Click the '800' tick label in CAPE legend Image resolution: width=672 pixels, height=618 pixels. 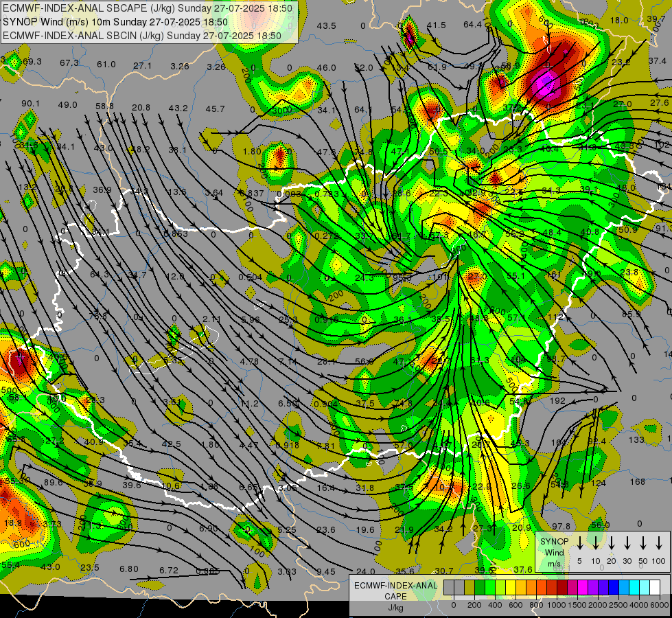[x=536, y=605]
